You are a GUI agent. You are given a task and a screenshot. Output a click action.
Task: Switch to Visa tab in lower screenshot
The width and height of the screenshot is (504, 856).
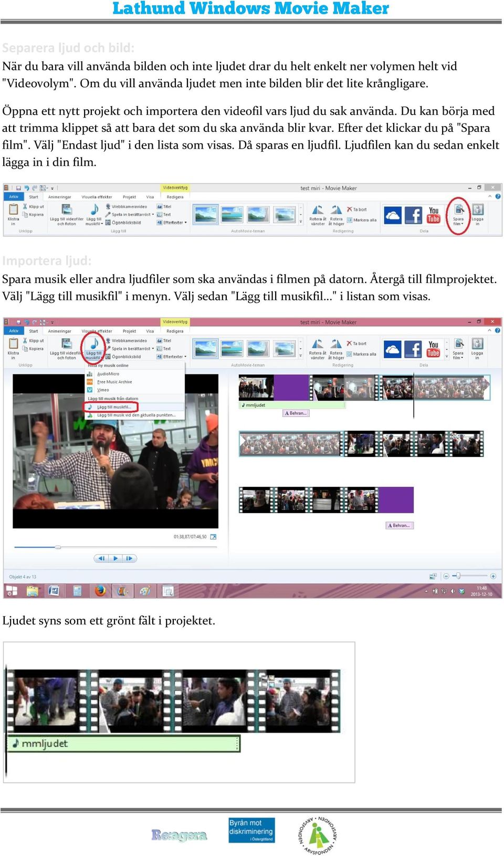point(150,331)
